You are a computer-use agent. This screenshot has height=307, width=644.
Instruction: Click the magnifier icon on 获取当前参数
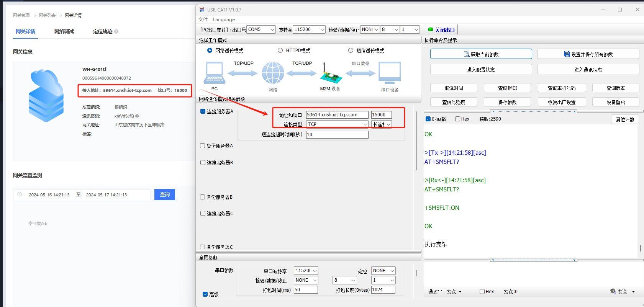(x=467, y=54)
